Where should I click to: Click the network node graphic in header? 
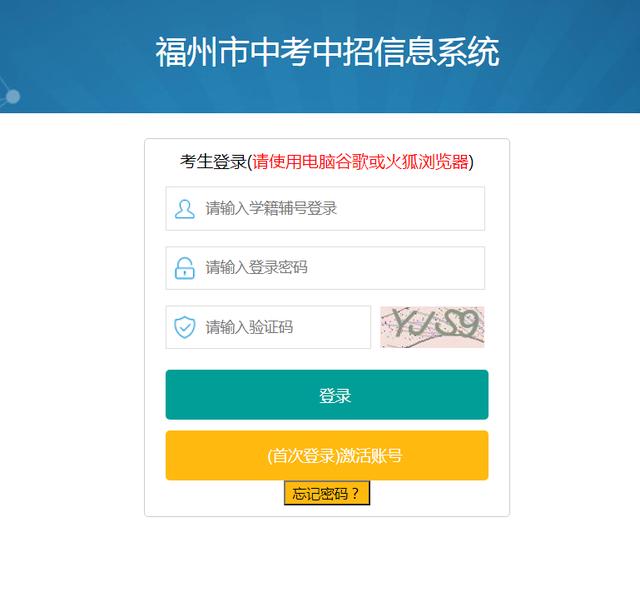click(10, 93)
